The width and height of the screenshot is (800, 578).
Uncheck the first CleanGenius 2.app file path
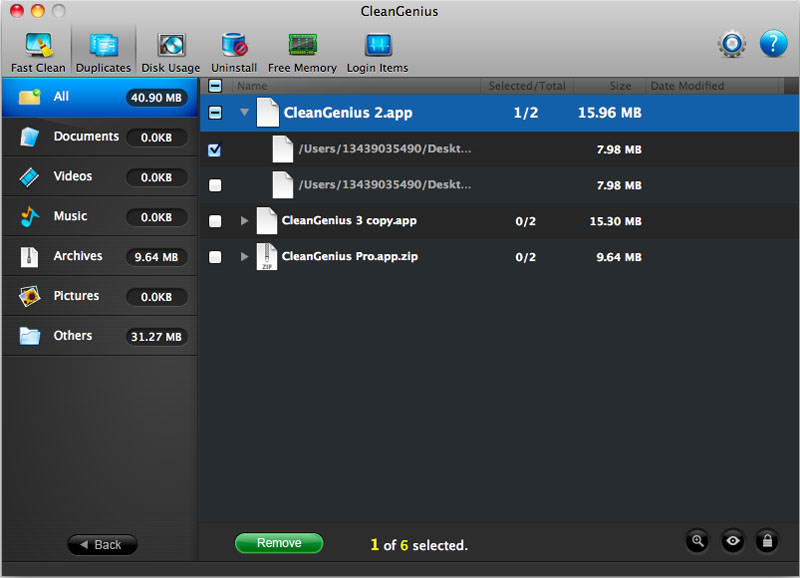(x=215, y=149)
